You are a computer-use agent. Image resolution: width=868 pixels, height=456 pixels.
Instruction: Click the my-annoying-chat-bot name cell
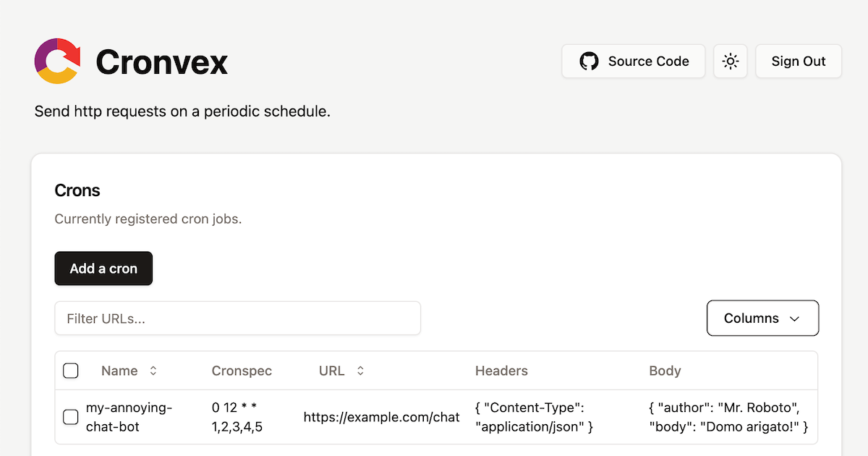(x=129, y=417)
